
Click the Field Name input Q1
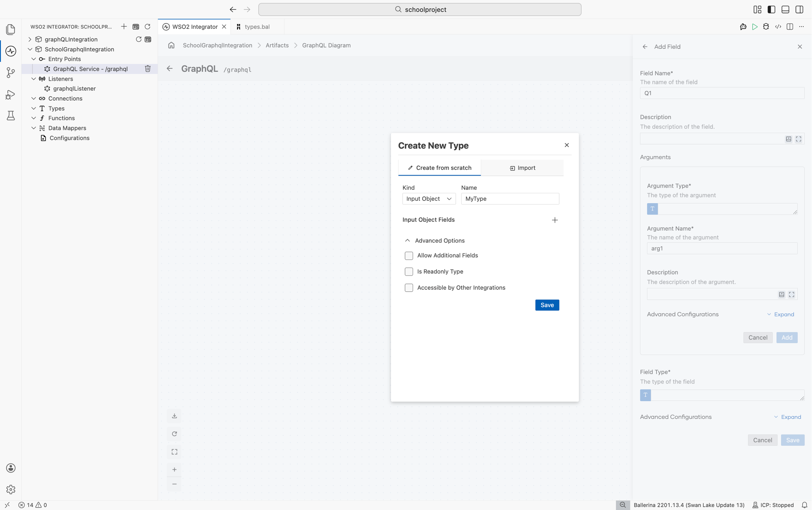[722, 93]
